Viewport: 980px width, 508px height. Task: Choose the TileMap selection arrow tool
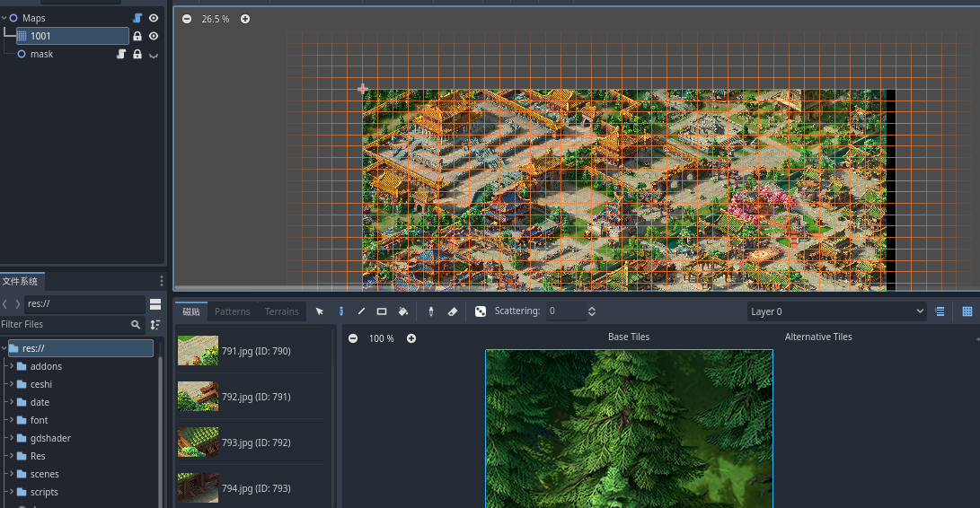(320, 311)
